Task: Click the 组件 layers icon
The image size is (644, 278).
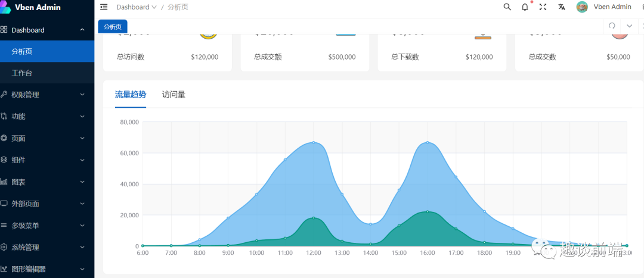Action: click(4, 160)
